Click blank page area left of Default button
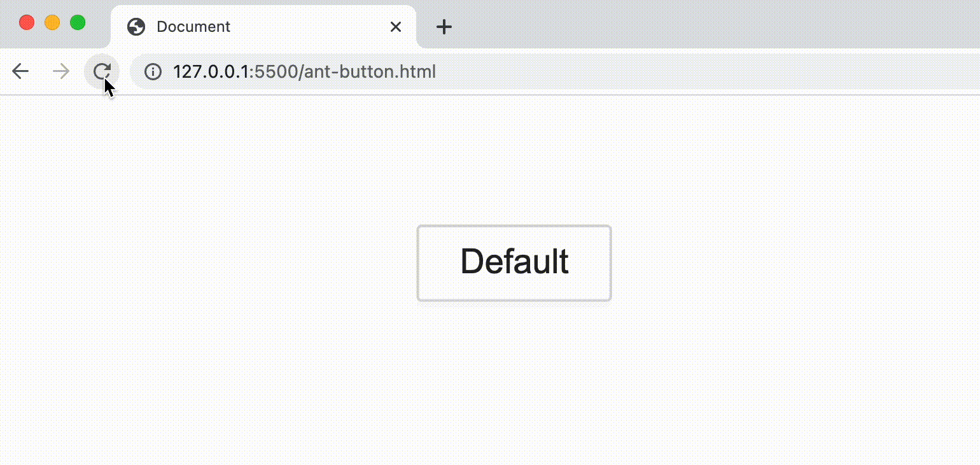The image size is (980, 465). point(210,262)
